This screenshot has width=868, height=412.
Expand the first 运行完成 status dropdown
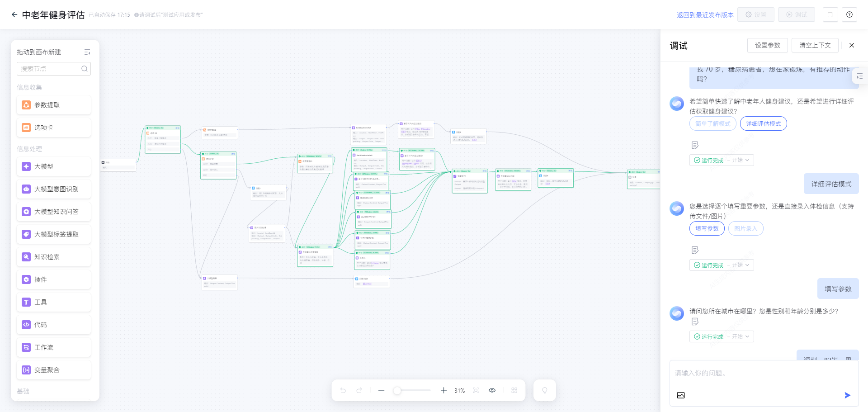[x=721, y=160]
